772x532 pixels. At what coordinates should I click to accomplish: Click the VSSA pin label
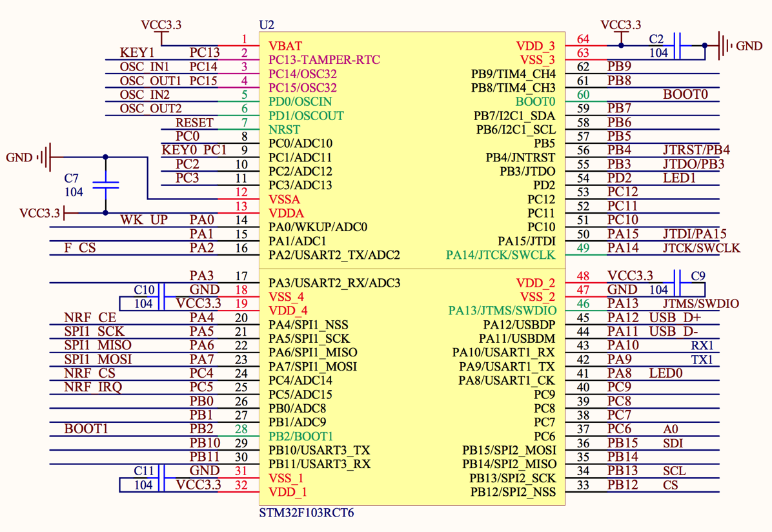click(284, 199)
